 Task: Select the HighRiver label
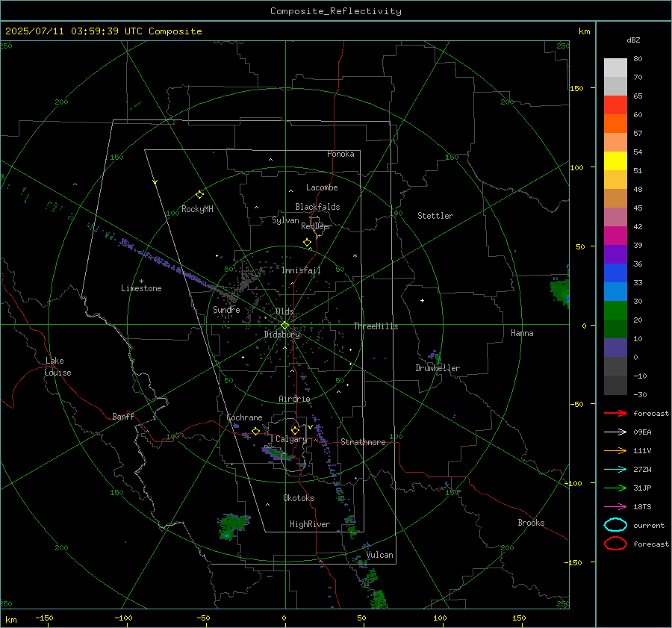[x=310, y=524]
